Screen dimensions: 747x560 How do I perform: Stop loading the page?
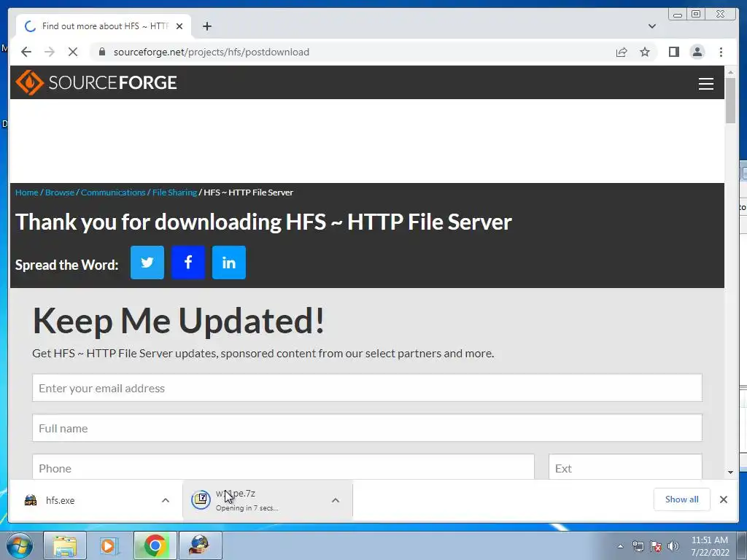(72, 52)
